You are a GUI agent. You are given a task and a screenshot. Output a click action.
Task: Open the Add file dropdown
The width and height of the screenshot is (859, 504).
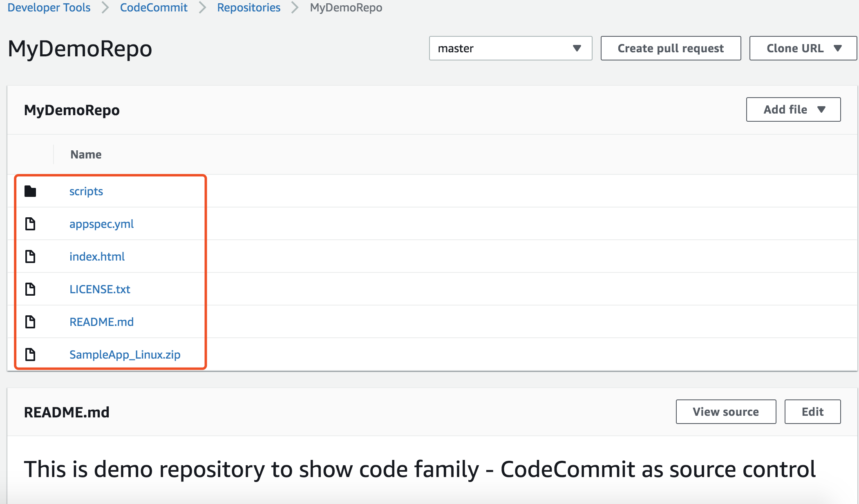point(793,109)
